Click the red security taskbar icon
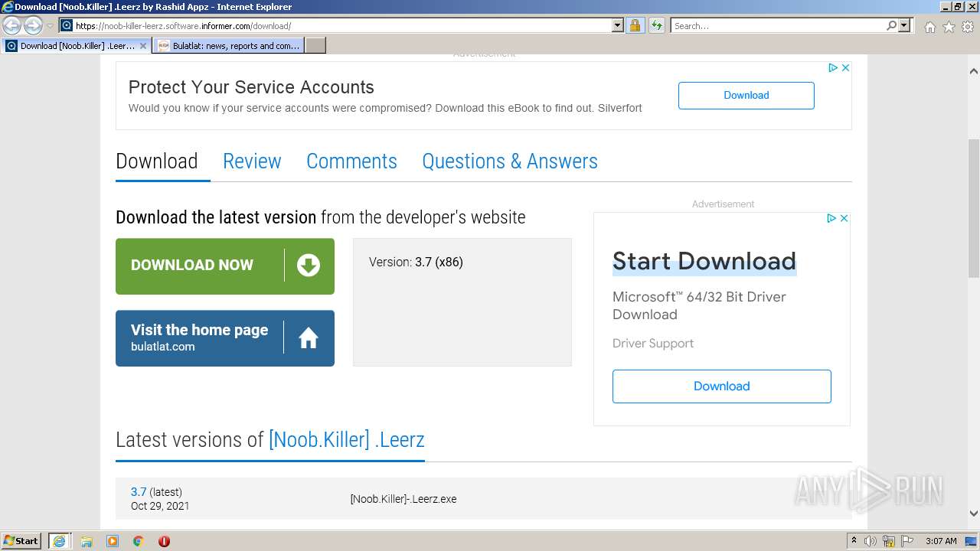 pos(164,541)
